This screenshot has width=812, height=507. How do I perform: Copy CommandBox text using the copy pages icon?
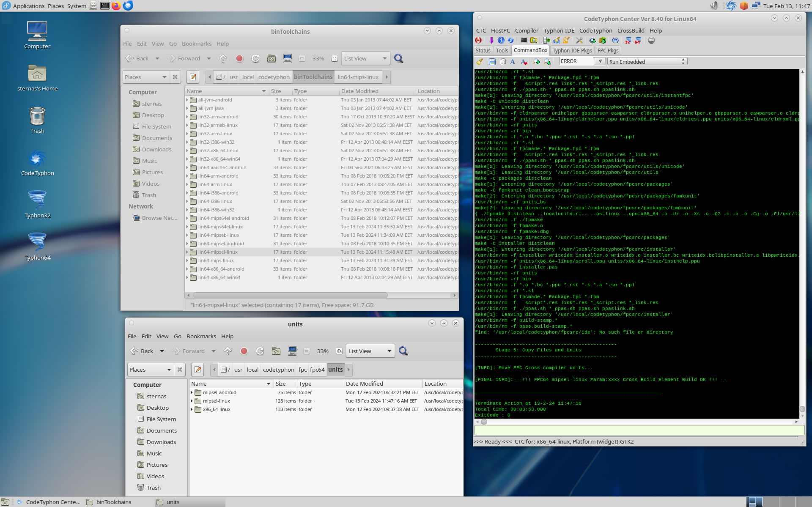tap(503, 62)
